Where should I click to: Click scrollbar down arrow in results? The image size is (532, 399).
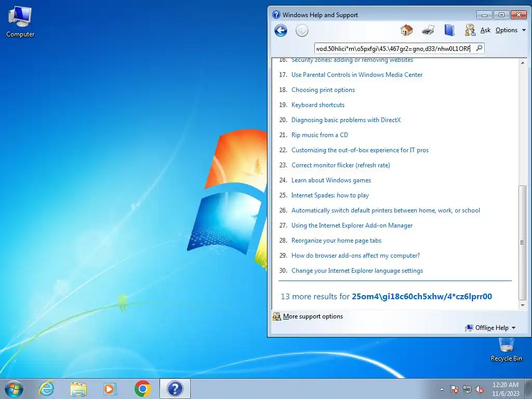click(523, 305)
